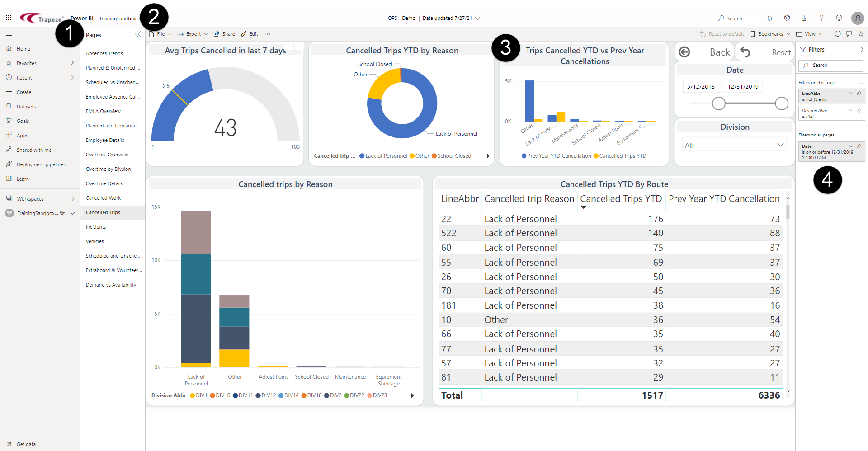The image size is (868, 451).
Task: Click the download icon in header
Action: (804, 18)
